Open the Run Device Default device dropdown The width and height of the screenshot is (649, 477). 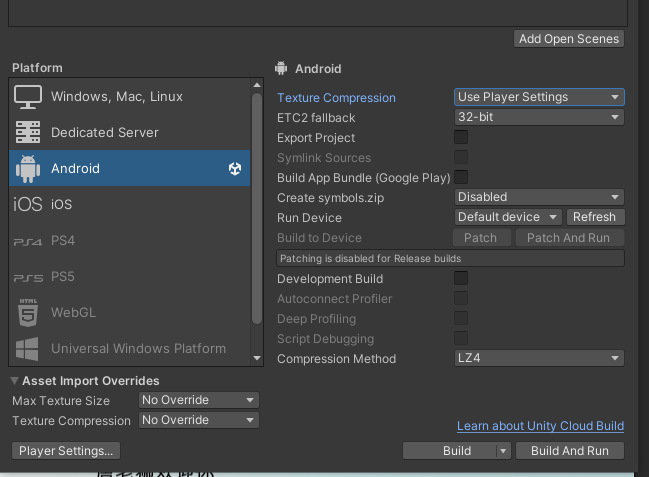(508, 217)
